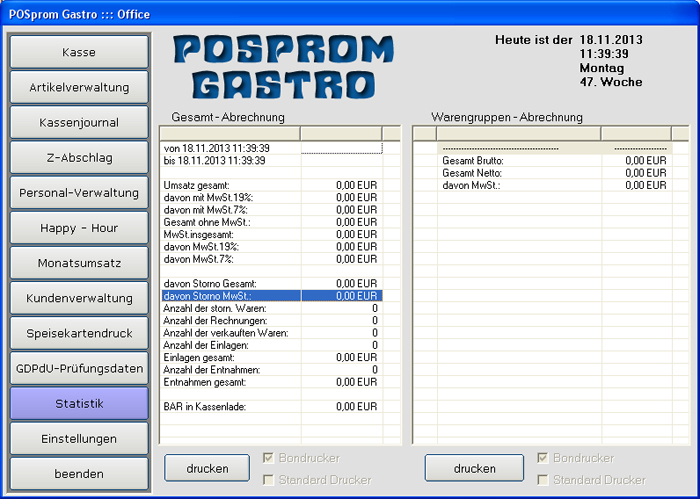The image size is (700, 499).
Task: Open the Kassenjournal
Action: 79,122
